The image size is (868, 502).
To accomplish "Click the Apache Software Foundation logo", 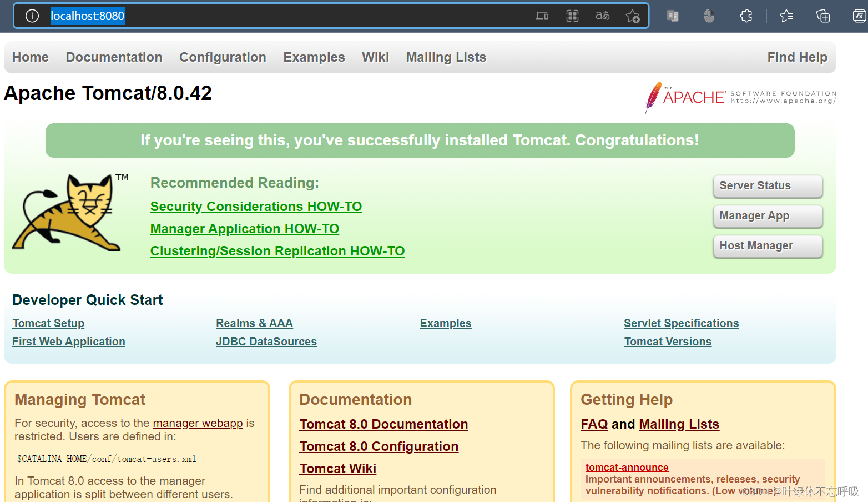I will (x=740, y=98).
